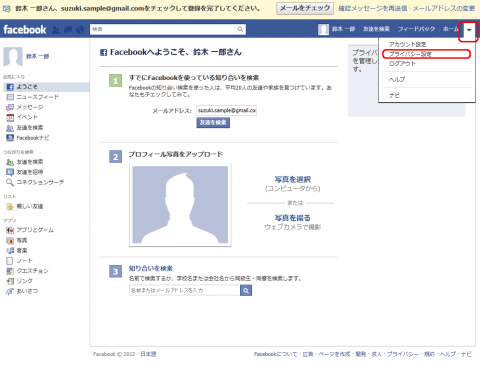
Task: Select the ようこそ icon in the sidebar
Action: click(10, 87)
